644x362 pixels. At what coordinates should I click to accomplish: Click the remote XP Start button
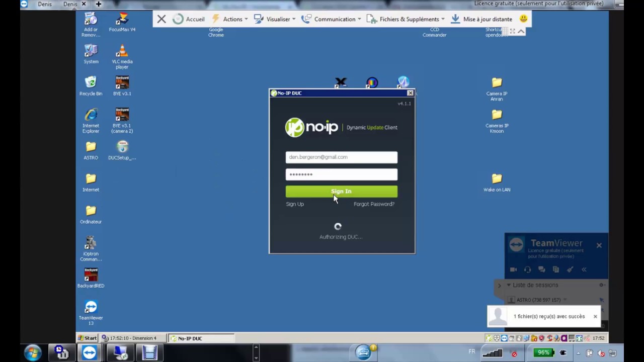(87, 338)
